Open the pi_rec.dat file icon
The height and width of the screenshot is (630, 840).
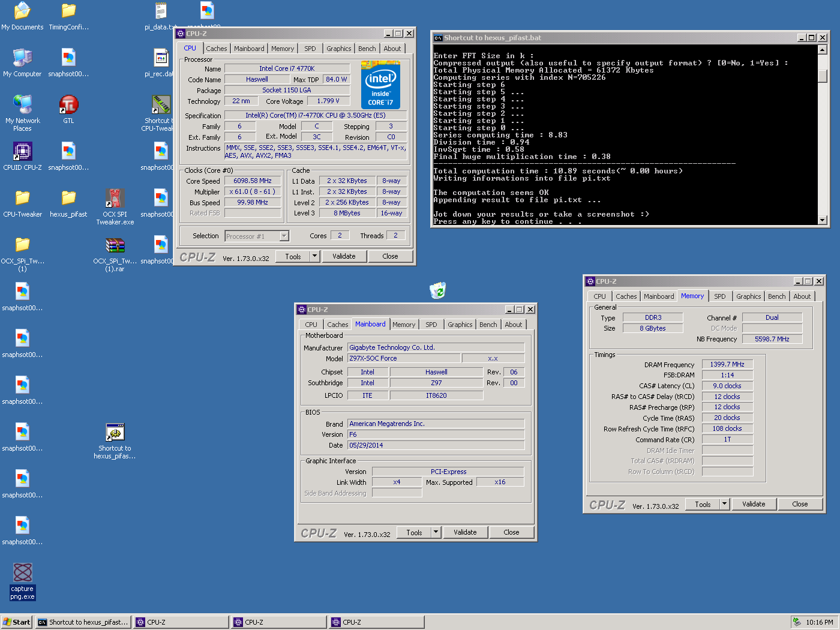coord(161,63)
